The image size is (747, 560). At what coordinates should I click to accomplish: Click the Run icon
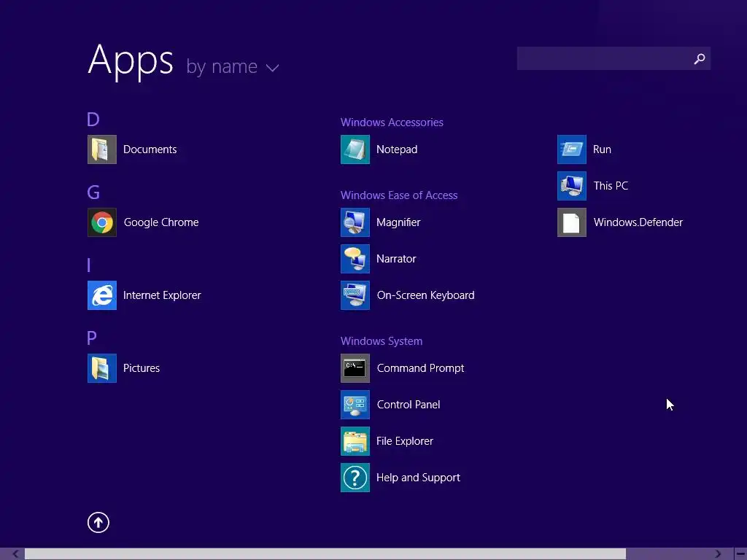point(572,149)
